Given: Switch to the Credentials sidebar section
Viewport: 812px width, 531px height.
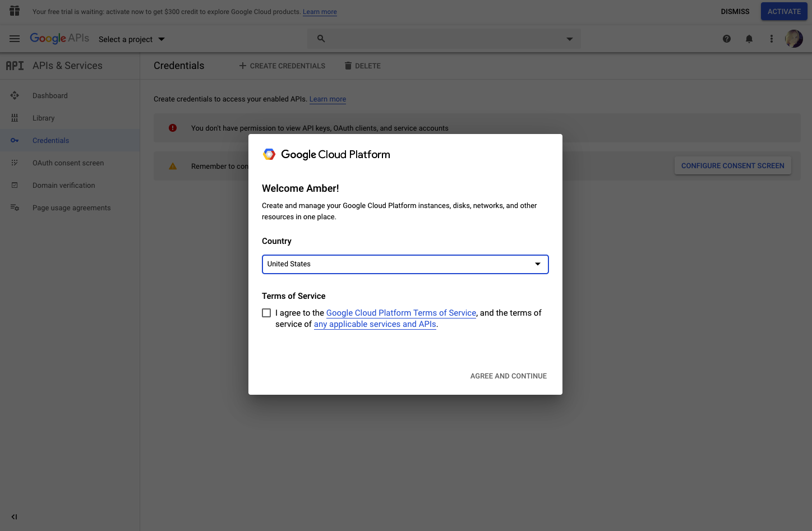Looking at the screenshot, I should tap(51, 140).
